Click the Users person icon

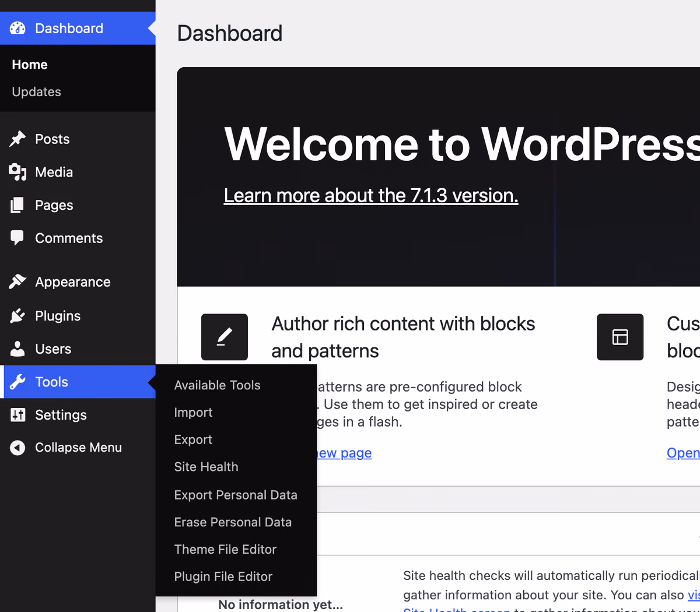[x=17, y=349]
